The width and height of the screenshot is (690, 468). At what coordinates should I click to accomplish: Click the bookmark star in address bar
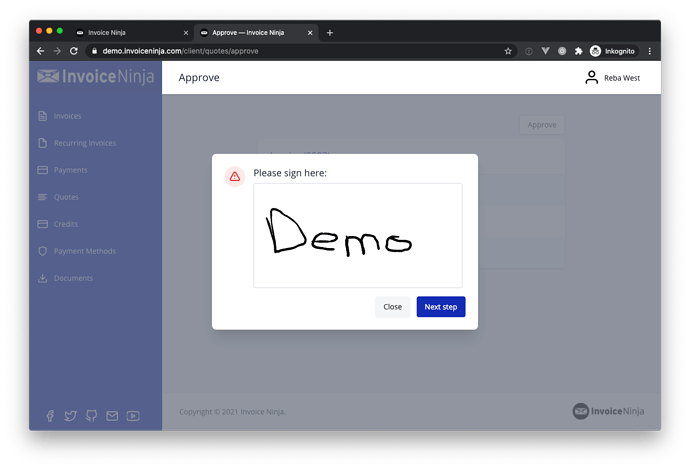[508, 51]
